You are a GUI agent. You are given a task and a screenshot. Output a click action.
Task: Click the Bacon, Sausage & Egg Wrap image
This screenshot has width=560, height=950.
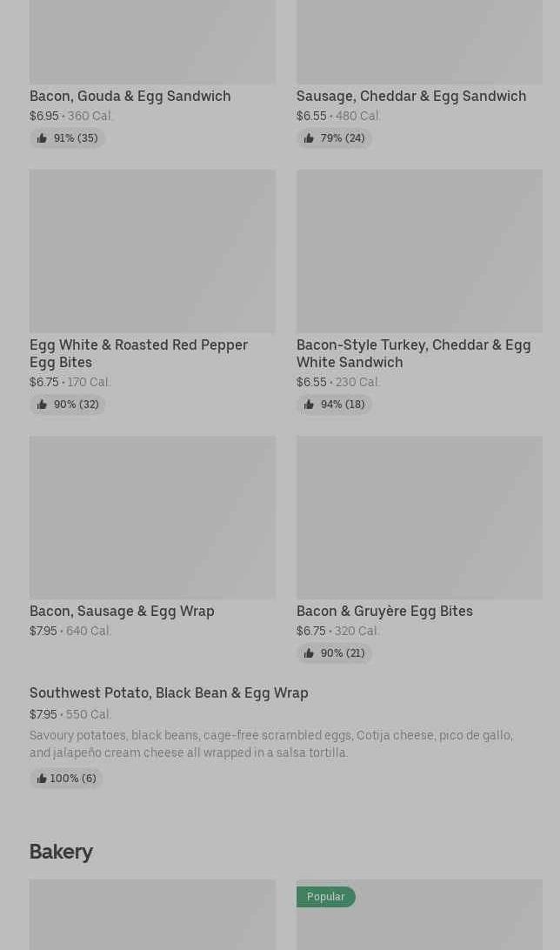[152, 518]
